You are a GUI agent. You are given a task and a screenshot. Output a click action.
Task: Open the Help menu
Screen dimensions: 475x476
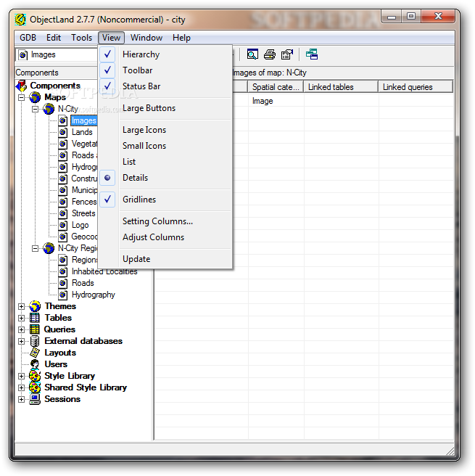coord(182,38)
